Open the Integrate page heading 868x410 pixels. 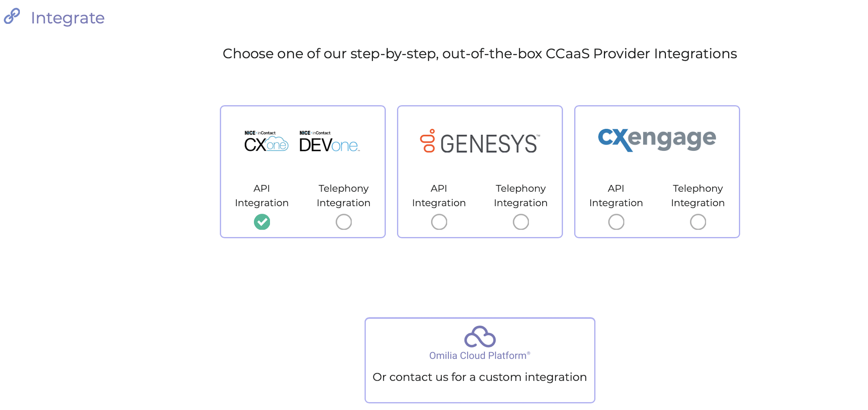tap(68, 18)
